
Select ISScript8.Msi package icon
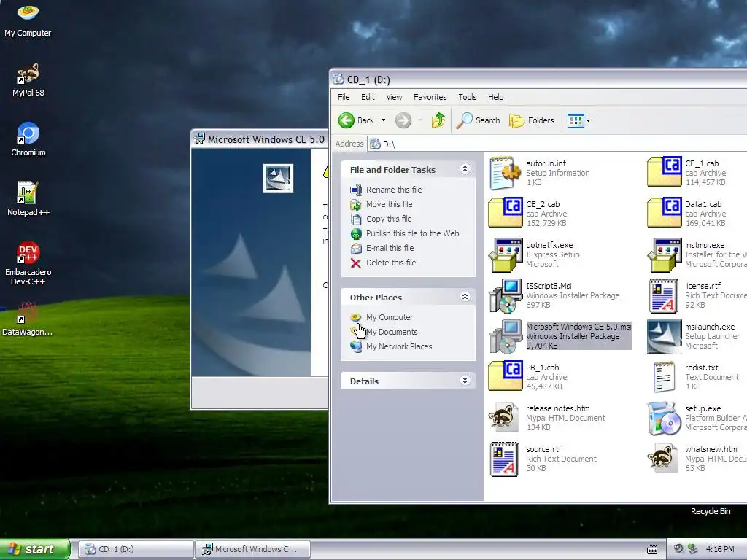506,295
